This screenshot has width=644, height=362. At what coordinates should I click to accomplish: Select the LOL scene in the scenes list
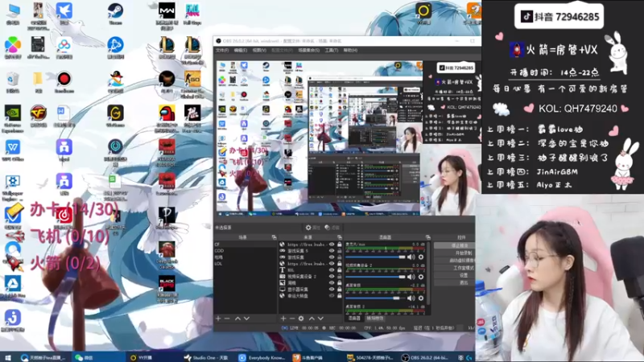tap(245, 264)
